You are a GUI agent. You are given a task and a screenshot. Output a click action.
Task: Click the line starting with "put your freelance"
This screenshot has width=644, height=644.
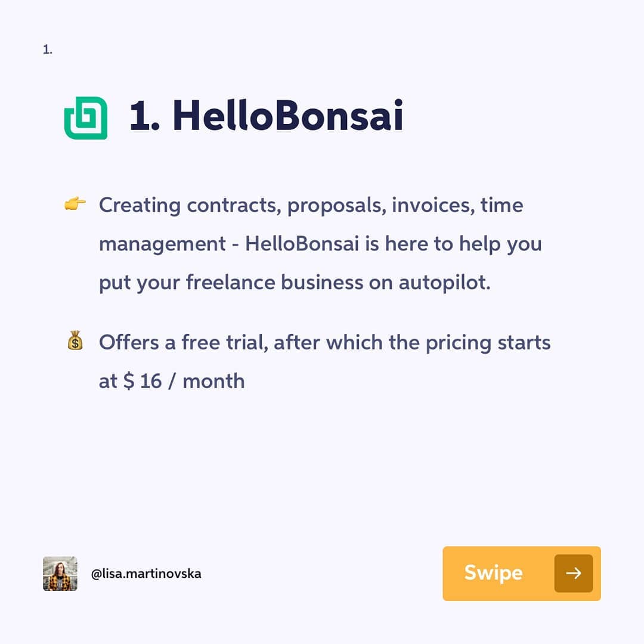295,283
